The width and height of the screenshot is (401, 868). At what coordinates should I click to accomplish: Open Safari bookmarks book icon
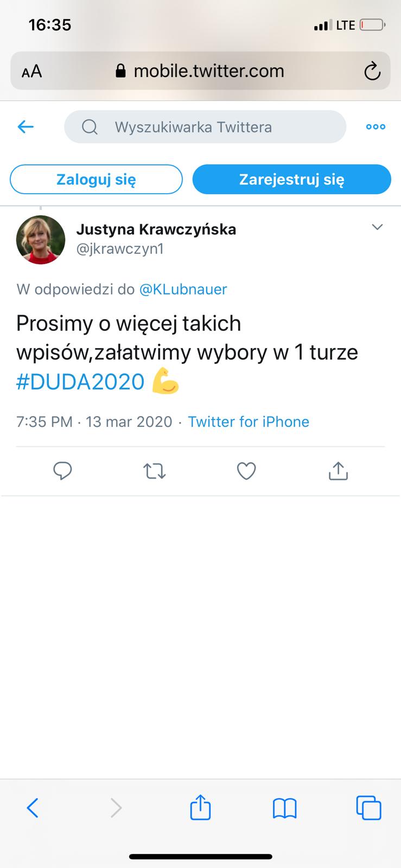[x=284, y=808]
